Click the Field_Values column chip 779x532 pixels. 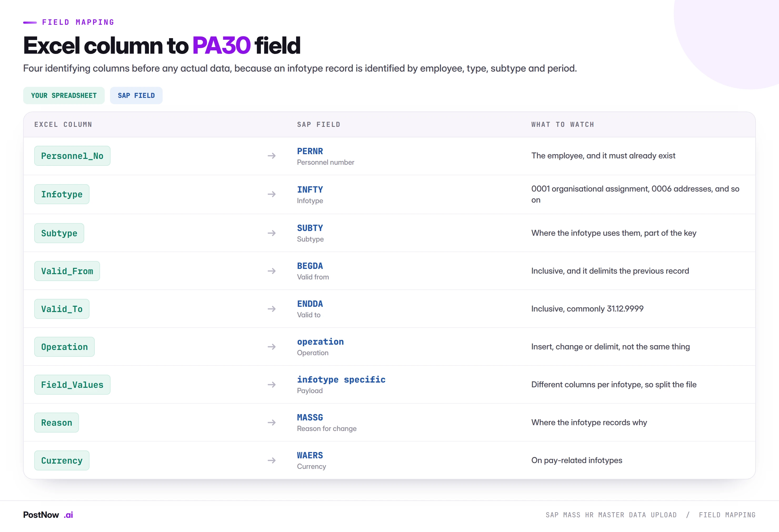click(x=72, y=385)
